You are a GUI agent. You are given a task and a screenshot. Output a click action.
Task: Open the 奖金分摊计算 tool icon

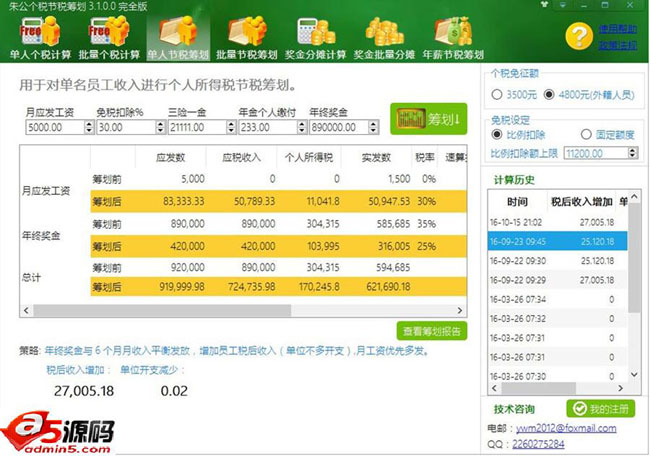pos(315,38)
